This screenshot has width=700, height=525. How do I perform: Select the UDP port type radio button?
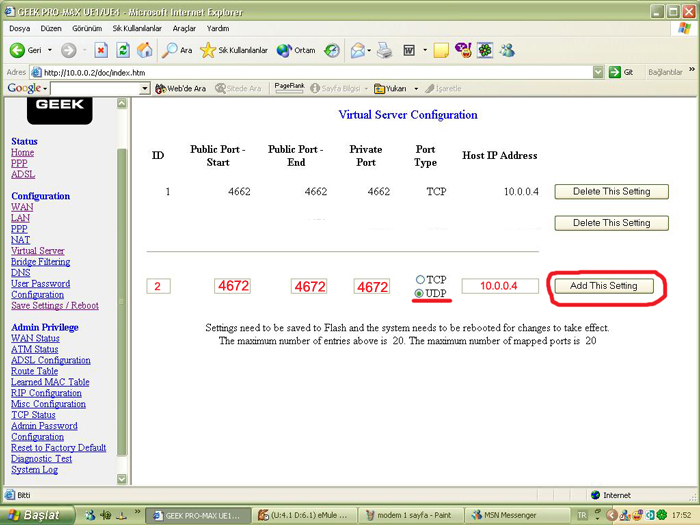419,293
